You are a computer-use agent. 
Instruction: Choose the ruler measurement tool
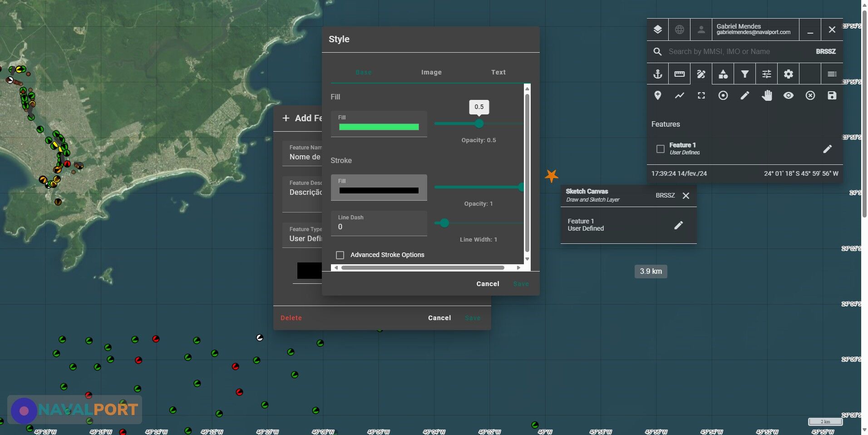(679, 74)
